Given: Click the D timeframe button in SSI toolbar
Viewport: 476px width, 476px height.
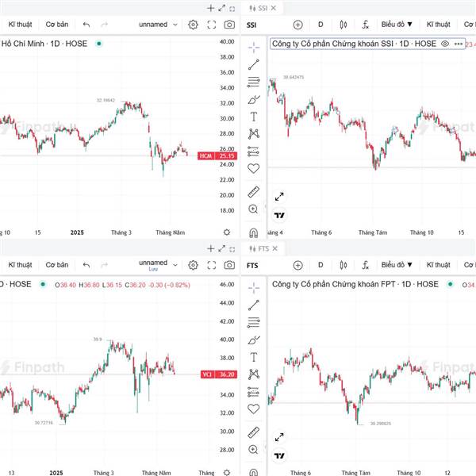Looking at the screenshot, I should (321, 25).
